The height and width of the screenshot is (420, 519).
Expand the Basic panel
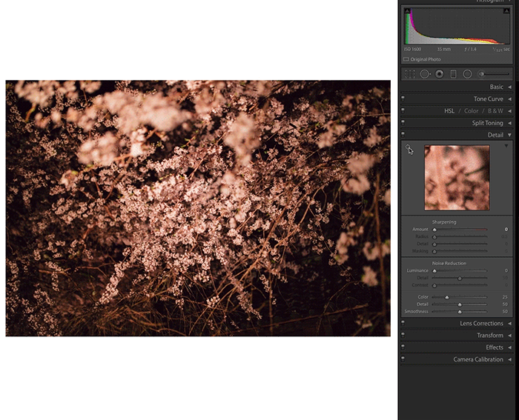[510, 87]
